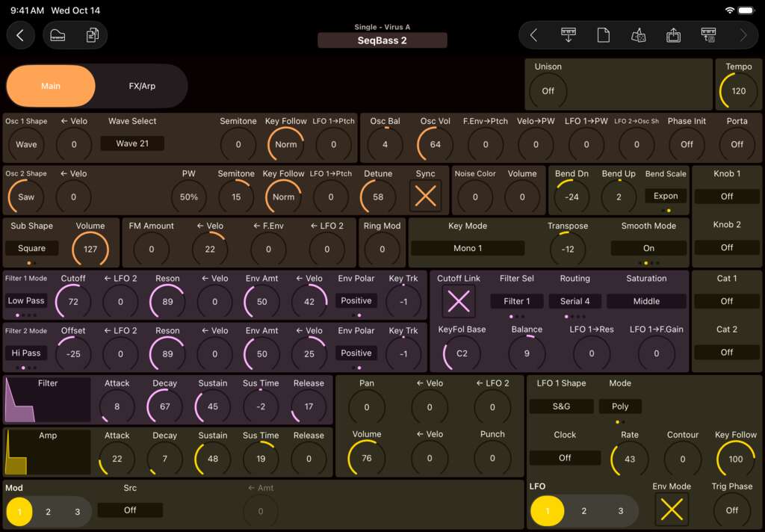
Task: Select the Filter envelope graph
Action: [48, 399]
